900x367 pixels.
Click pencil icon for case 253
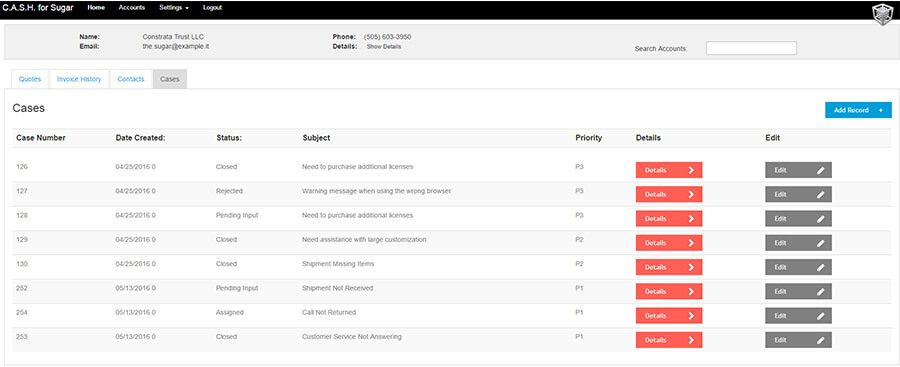820,340
